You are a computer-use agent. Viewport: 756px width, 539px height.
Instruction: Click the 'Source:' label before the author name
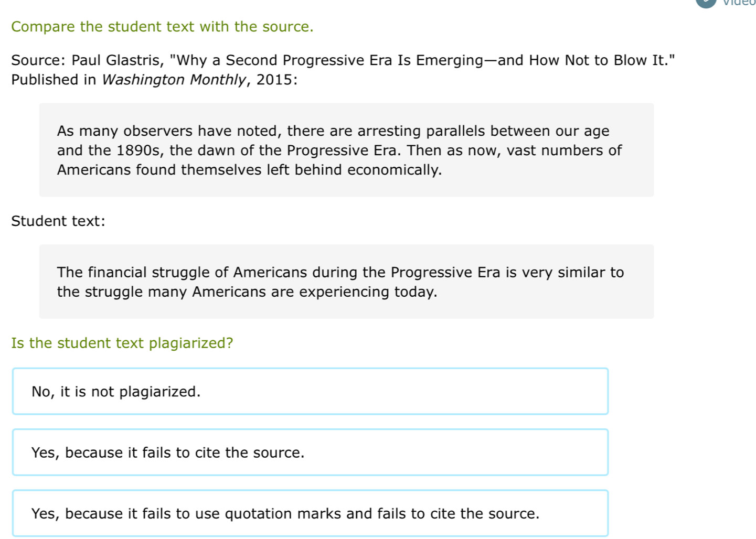(39, 60)
